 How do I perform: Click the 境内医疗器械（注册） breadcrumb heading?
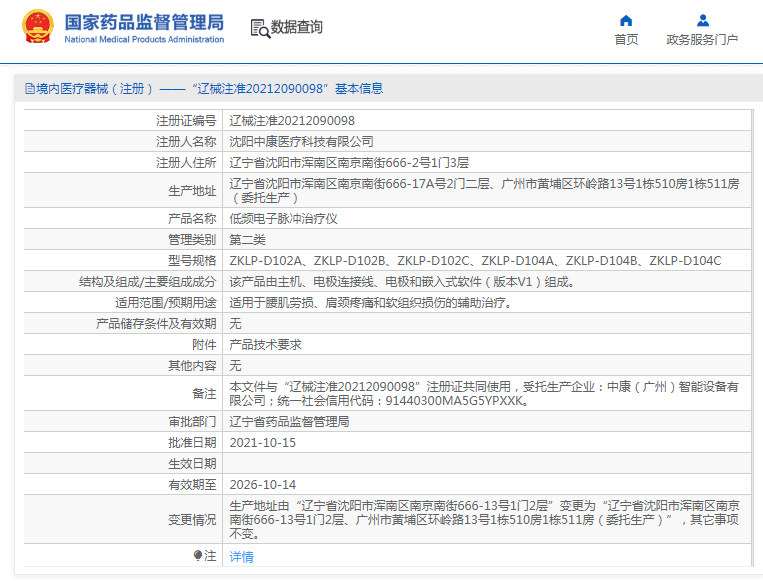click(x=95, y=89)
